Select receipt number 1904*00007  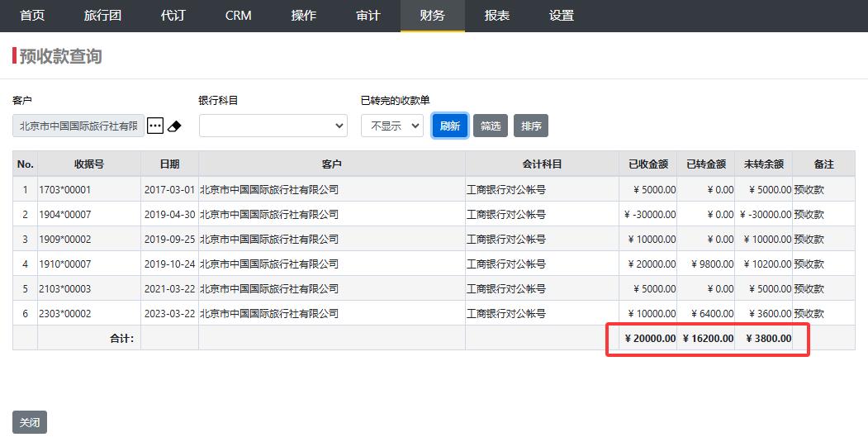coord(64,214)
